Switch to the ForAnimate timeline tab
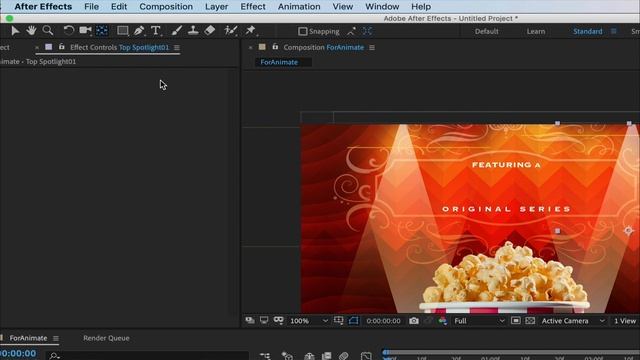The width and height of the screenshot is (640, 360). click(28, 338)
